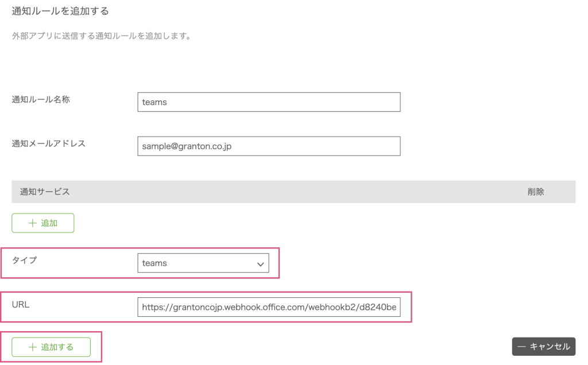Focus the 通知メールアドレス email input field
The height and width of the screenshot is (365, 588).
tap(268, 146)
